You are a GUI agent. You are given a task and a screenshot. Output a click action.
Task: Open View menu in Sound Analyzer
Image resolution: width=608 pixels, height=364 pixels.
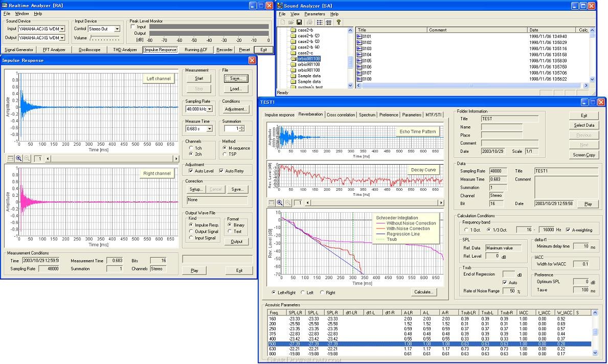click(295, 14)
